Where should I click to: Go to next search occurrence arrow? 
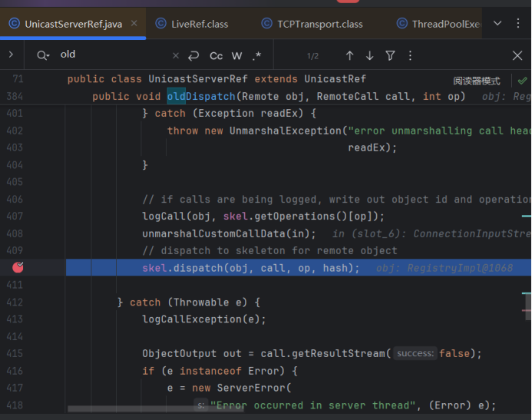coord(370,55)
